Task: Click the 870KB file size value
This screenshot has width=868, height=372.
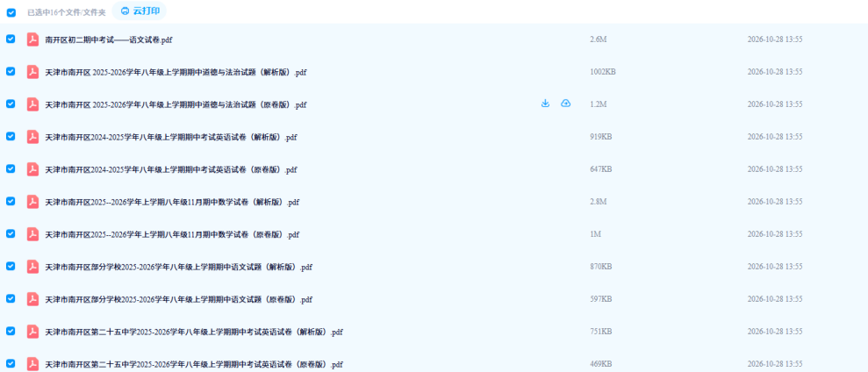Action: point(600,266)
